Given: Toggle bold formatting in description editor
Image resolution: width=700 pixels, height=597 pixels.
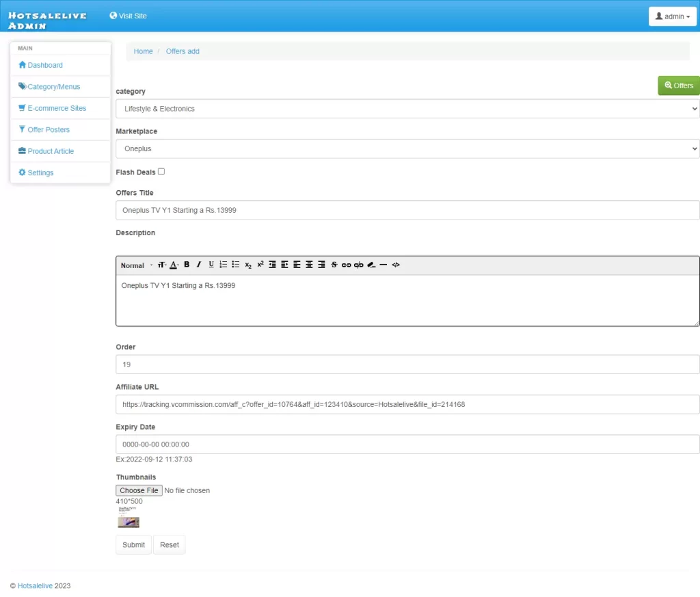Looking at the screenshot, I should click(x=187, y=265).
